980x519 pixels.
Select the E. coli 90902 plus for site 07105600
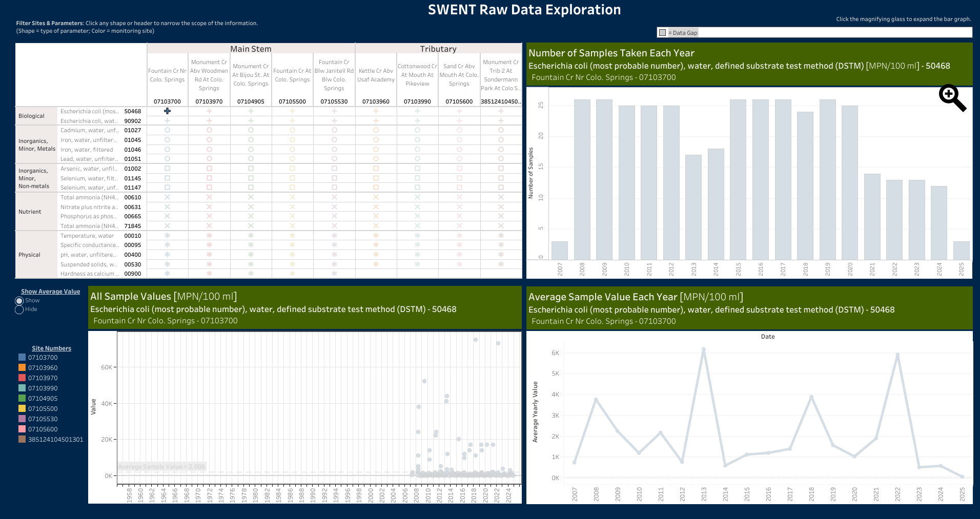pyautogui.click(x=459, y=121)
